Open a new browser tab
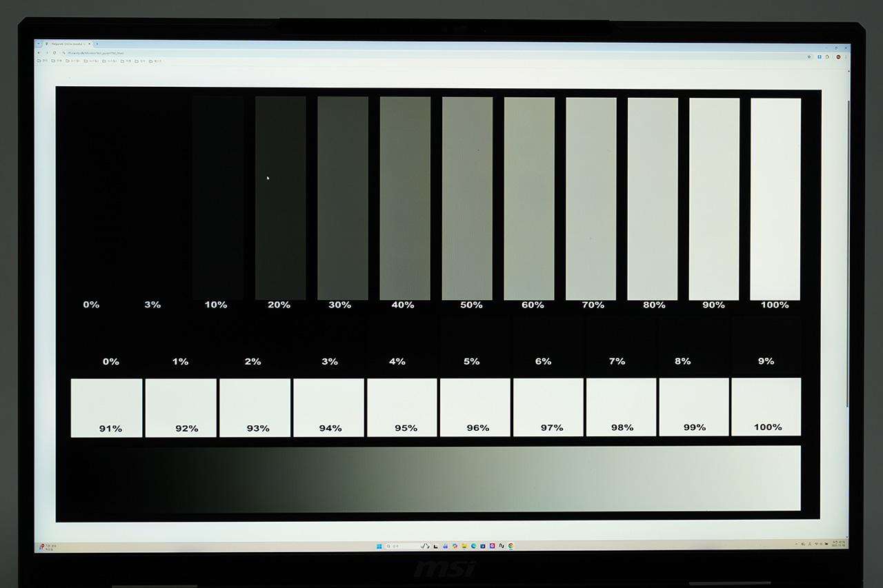The image size is (883, 588). click(97, 43)
